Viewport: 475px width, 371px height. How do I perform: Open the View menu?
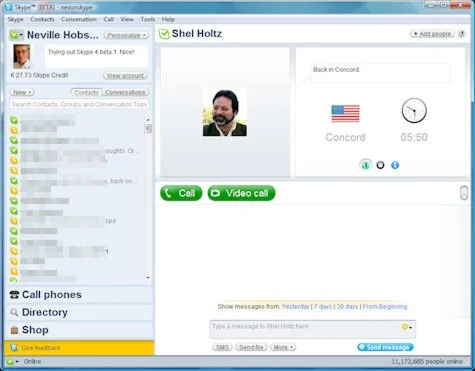coord(127,19)
